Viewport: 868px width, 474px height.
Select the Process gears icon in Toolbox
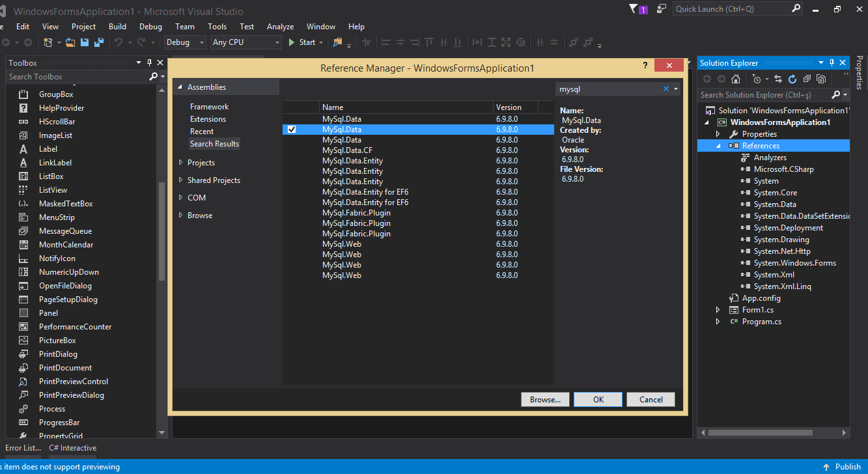pyautogui.click(x=23, y=409)
